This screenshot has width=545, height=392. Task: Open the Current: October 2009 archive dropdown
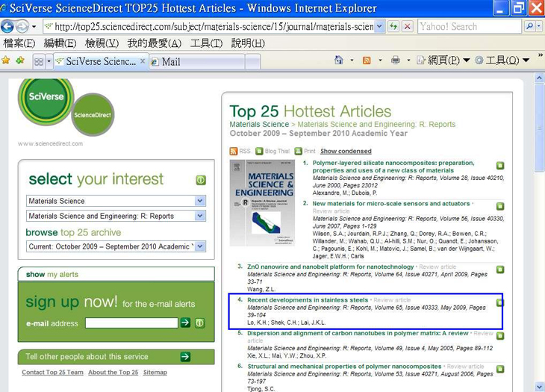coord(116,246)
